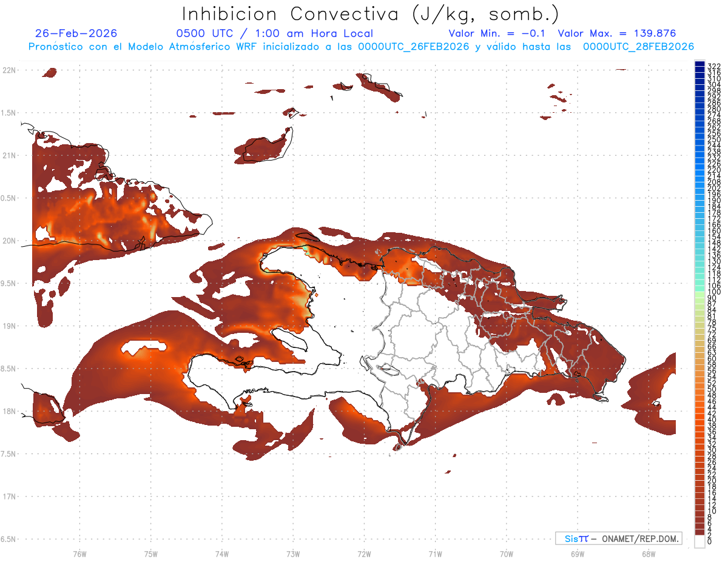
Task: Click the colorbar value label '40'
Action: pos(712,420)
